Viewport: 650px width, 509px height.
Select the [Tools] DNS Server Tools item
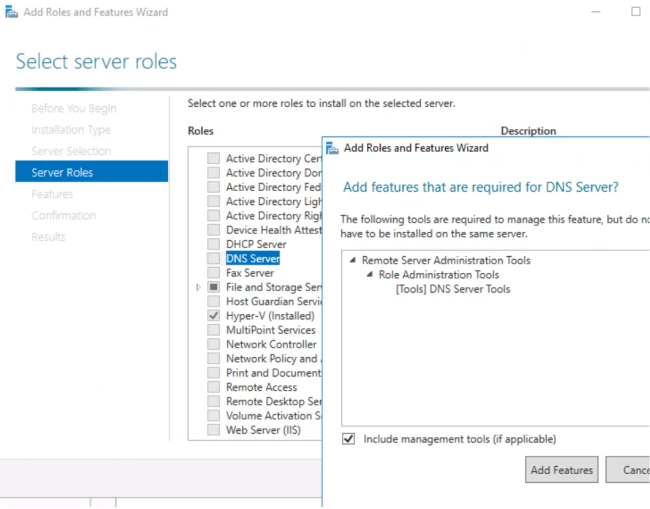(453, 289)
